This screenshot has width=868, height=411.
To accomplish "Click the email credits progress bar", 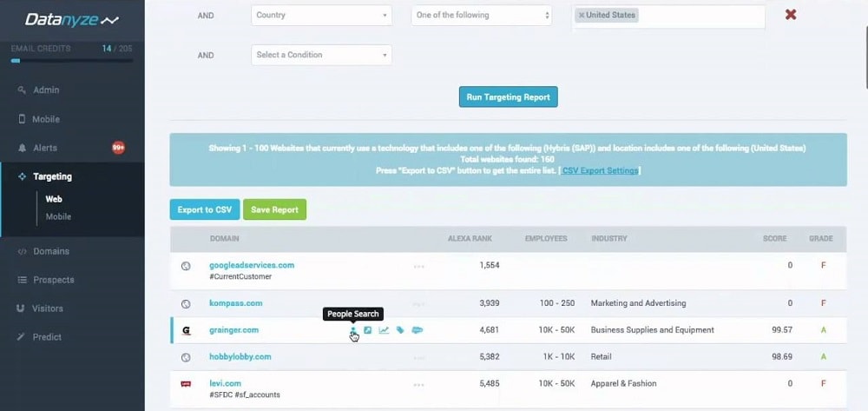I will [x=72, y=61].
